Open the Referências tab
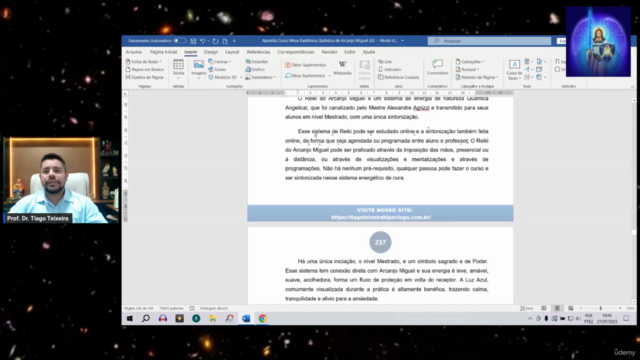 coord(258,52)
